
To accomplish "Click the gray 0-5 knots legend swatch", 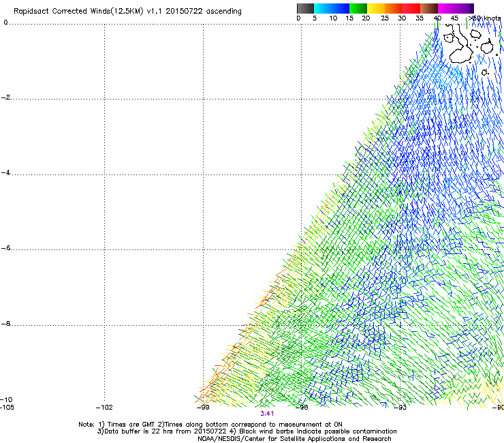I will (305, 8).
